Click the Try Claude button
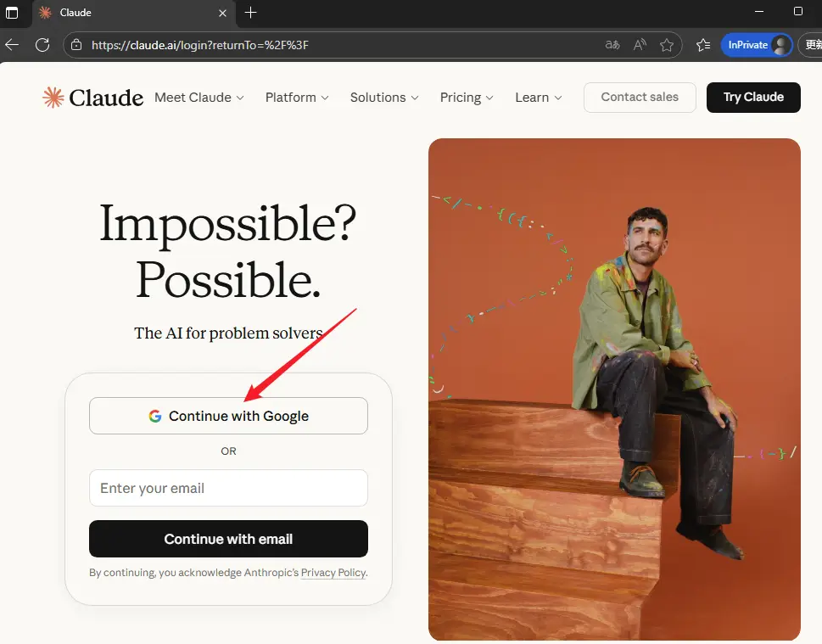The image size is (822, 644). coord(752,98)
